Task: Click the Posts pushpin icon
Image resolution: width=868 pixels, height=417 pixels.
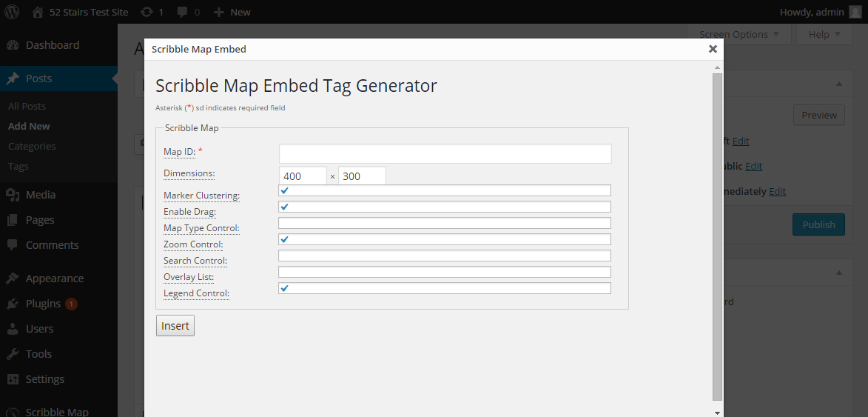Action: coord(12,79)
